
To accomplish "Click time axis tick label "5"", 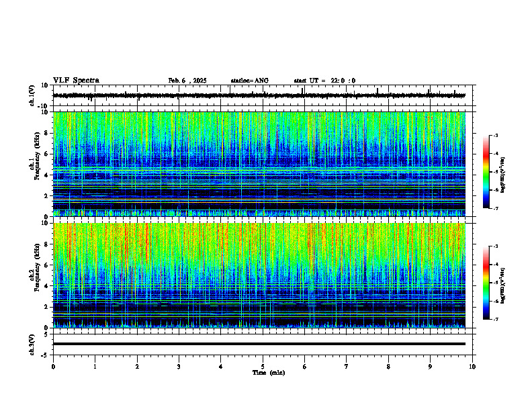I will [x=263, y=367].
